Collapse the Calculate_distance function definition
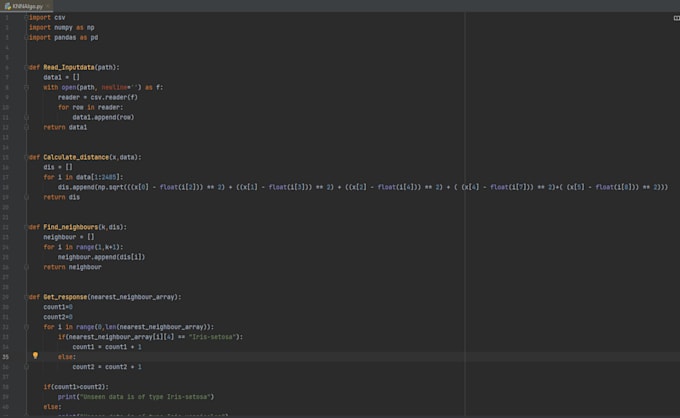This screenshot has width=680, height=418. 26,157
